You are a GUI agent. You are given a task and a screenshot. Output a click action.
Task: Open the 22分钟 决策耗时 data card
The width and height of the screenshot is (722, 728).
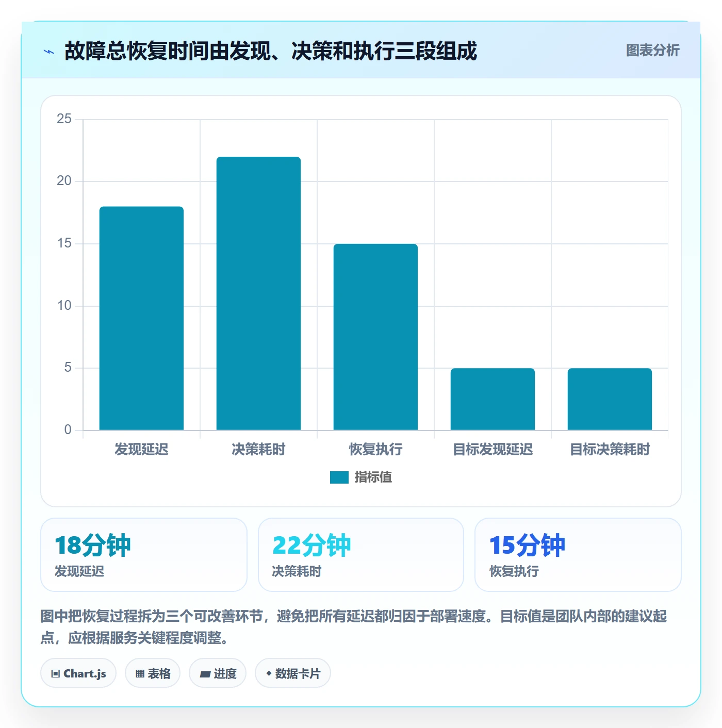click(361, 555)
